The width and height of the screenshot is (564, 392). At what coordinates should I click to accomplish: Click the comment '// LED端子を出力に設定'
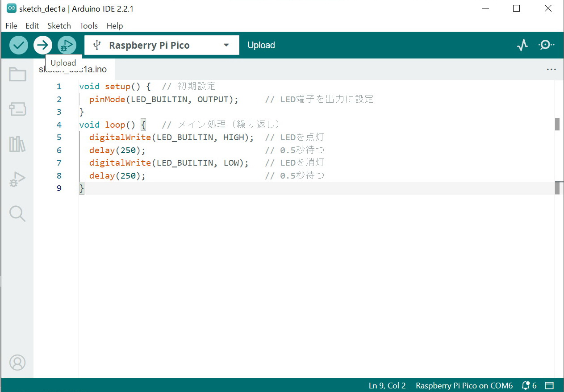pyautogui.click(x=319, y=99)
